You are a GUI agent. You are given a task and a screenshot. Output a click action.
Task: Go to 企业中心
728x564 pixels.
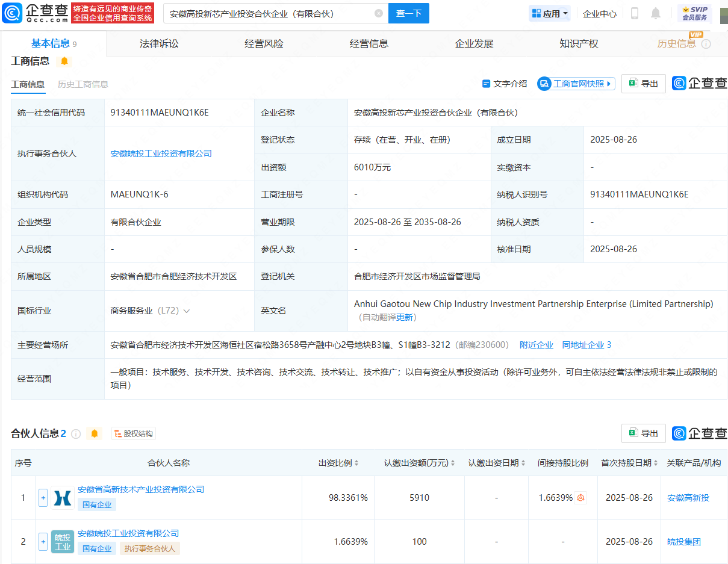point(600,13)
